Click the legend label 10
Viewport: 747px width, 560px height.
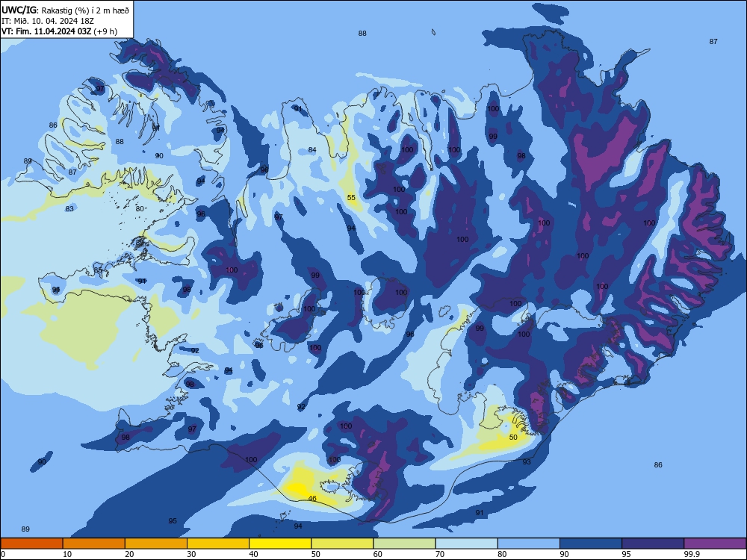(x=67, y=554)
